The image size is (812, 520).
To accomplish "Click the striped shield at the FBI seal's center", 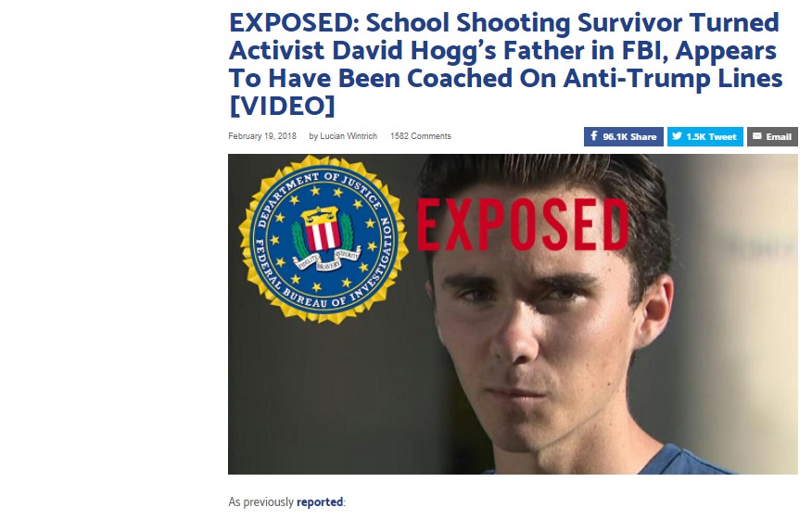I will (322, 228).
